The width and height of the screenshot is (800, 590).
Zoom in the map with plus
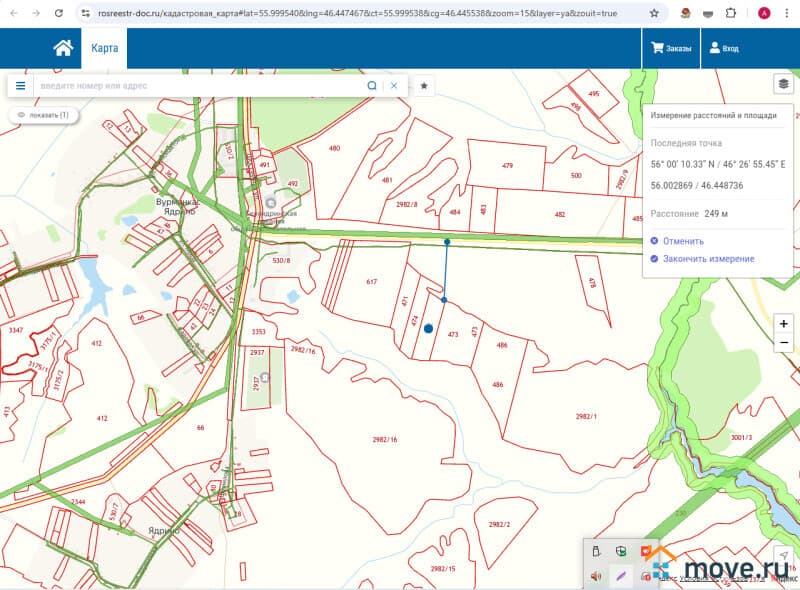pos(784,324)
